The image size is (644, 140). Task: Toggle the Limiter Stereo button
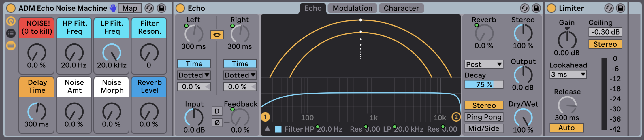click(x=605, y=44)
